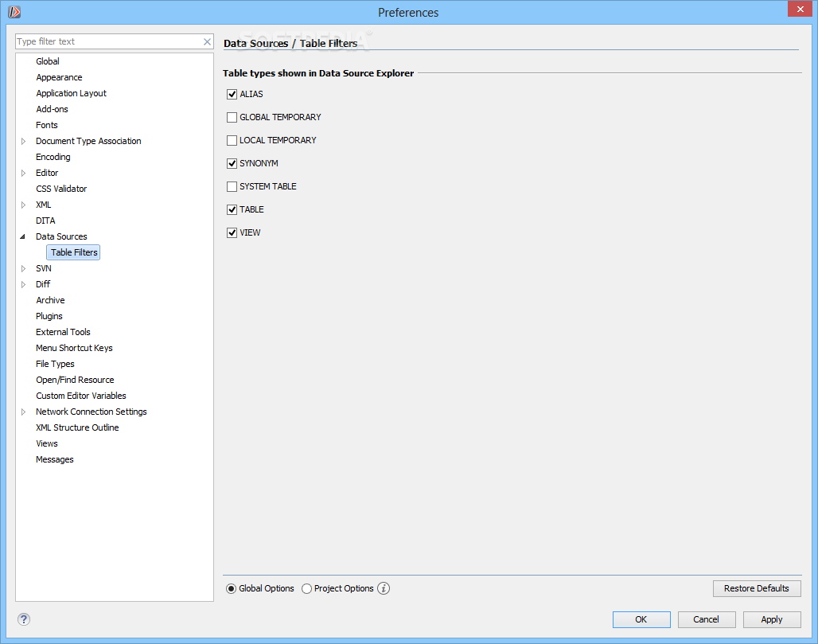This screenshot has width=818, height=644.
Task: Select the Editor tree item
Action: click(47, 173)
